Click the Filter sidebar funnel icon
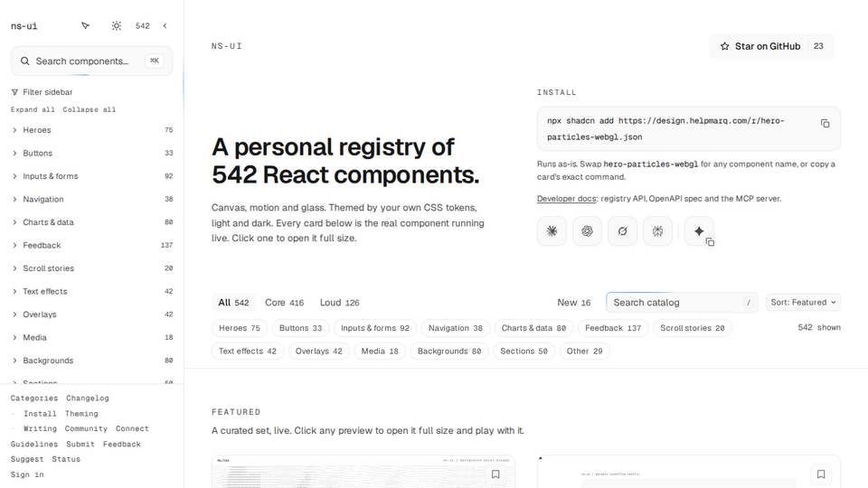 coord(15,92)
